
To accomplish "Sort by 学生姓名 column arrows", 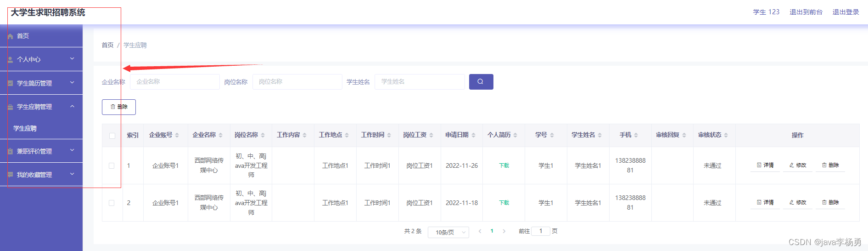I will pyautogui.click(x=599, y=135).
